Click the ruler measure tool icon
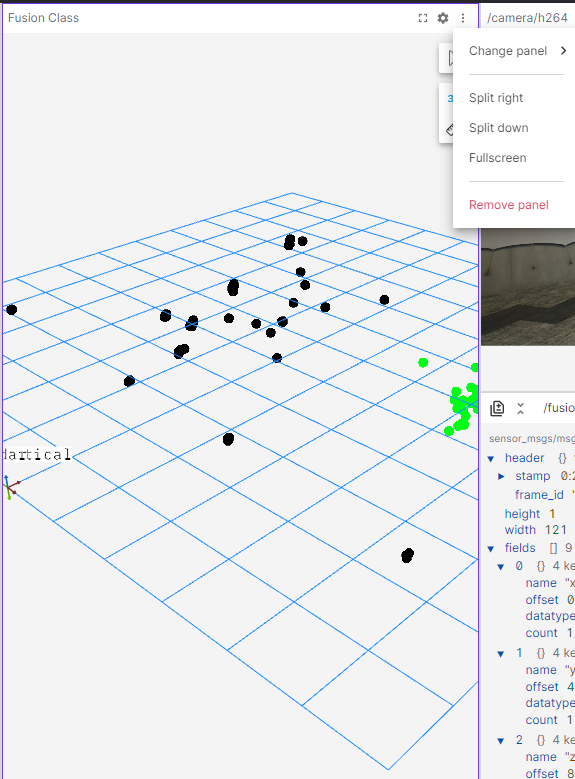 [x=449, y=130]
